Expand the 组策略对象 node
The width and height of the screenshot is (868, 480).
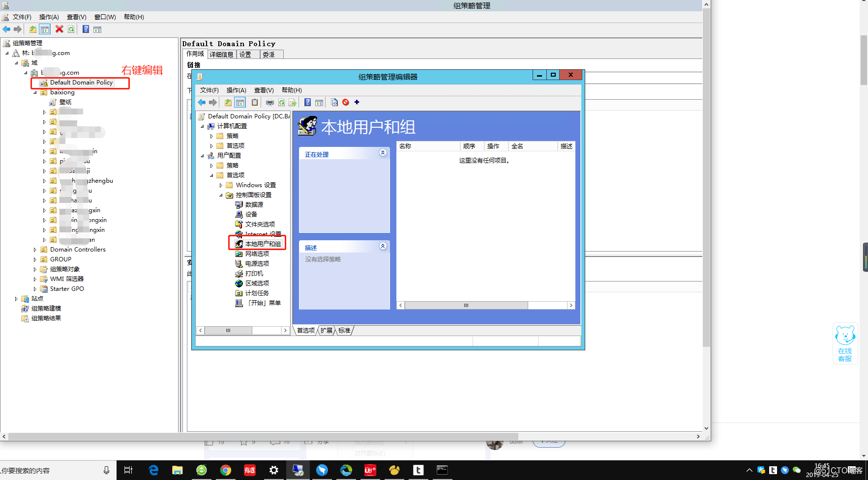(35, 269)
